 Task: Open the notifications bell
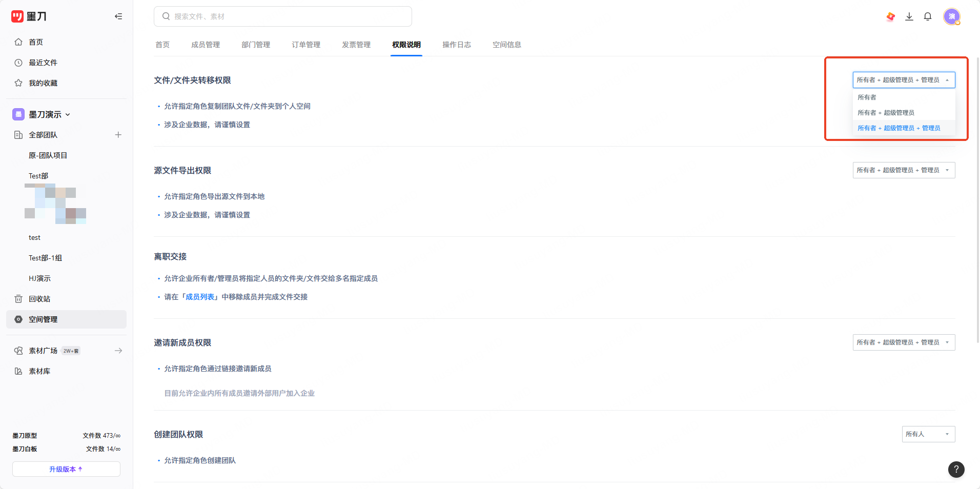click(x=928, y=16)
